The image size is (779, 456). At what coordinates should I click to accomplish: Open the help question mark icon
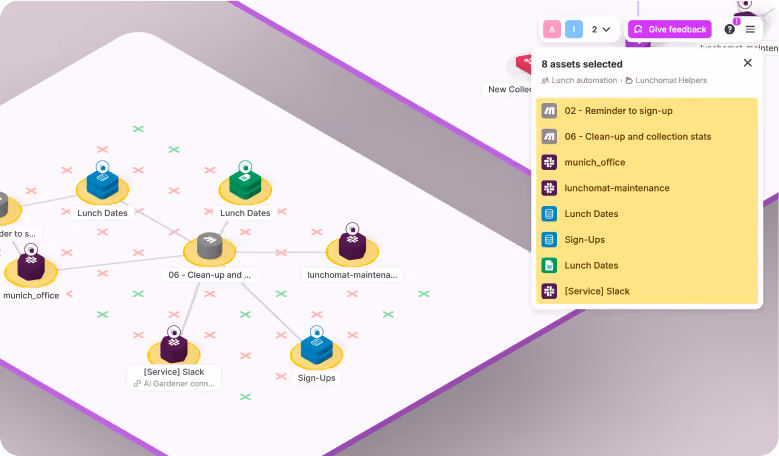coord(729,29)
